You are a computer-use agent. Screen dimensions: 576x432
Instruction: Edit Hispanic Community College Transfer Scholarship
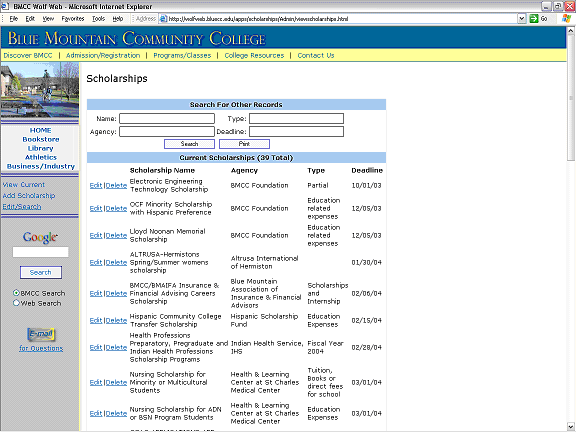(96, 320)
